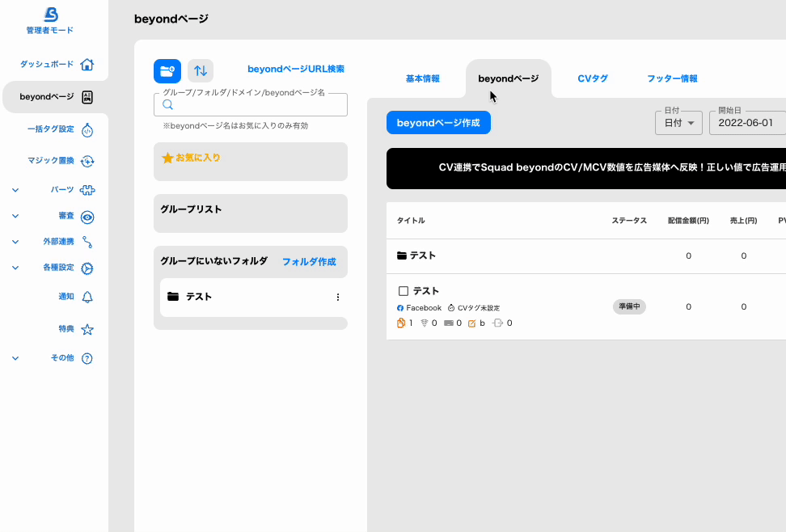The image size is (786, 532).
Task: Click the パーツ puzzle icon
Action: [x=87, y=190]
